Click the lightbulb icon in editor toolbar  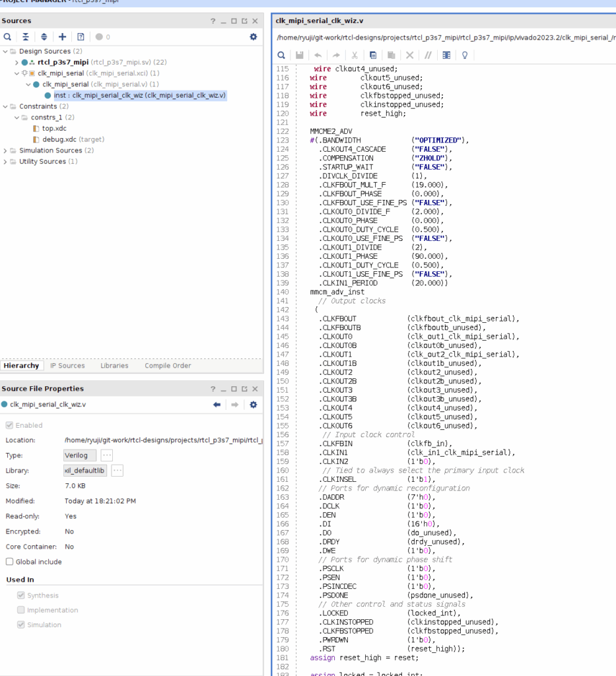tap(465, 55)
